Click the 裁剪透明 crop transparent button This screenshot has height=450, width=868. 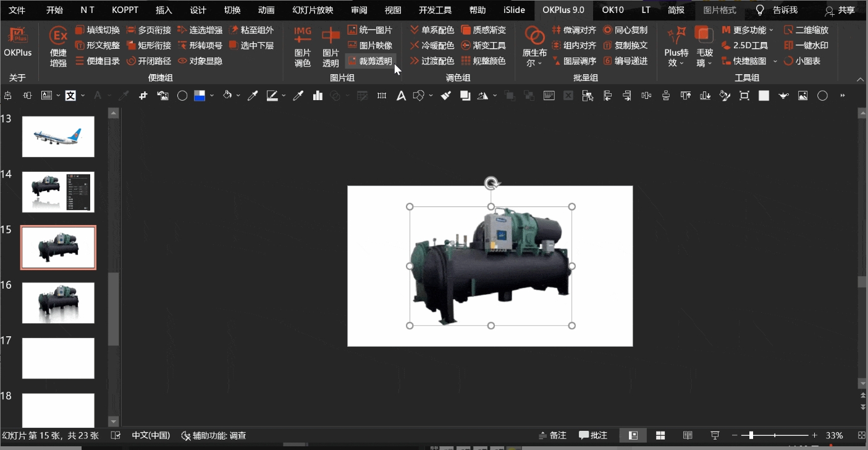pyautogui.click(x=369, y=61)
